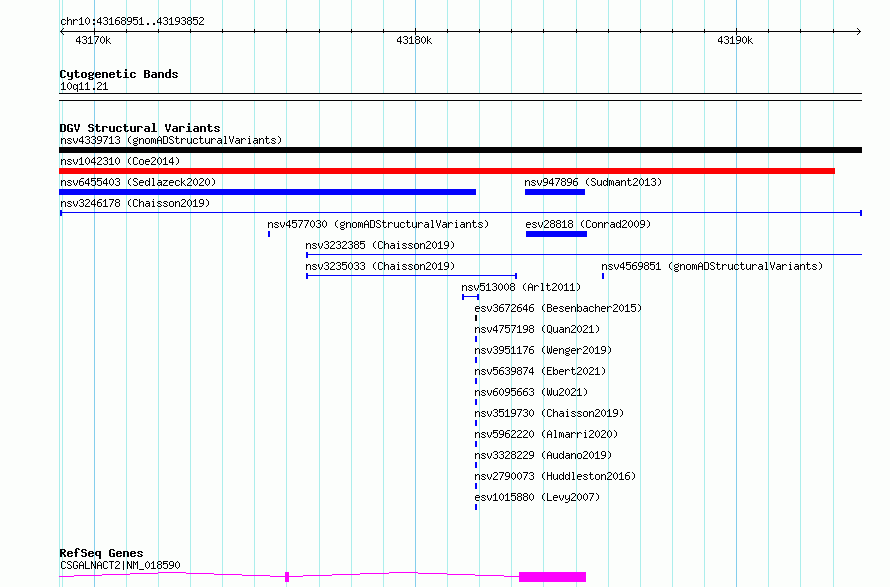The width and height of the screenshot is (890, 587).
Task: Click nsv4569851 gnomAD variant label
Action: [x=712, y=266]
